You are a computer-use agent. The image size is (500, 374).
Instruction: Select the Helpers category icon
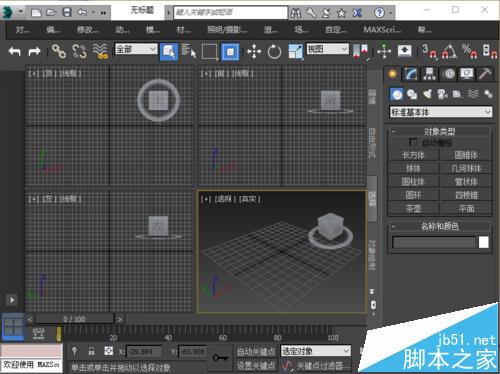coord(457,94)
